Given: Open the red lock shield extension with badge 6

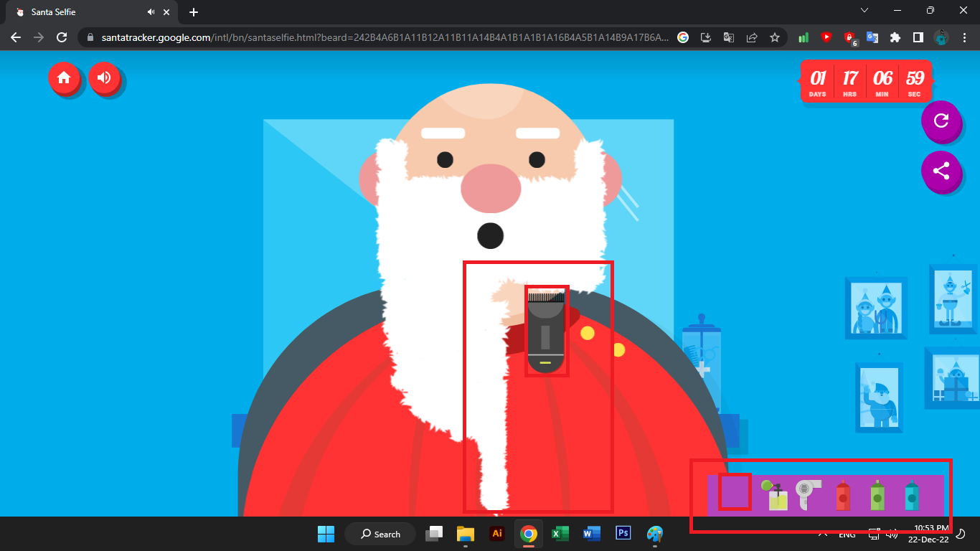Looking at the screenshot, I should 850,38.
